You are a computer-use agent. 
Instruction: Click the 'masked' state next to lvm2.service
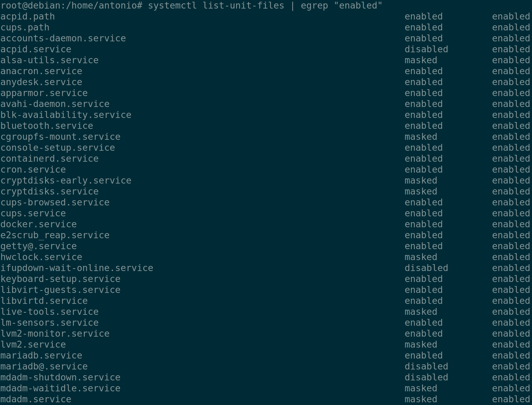[x=421, y=345]
